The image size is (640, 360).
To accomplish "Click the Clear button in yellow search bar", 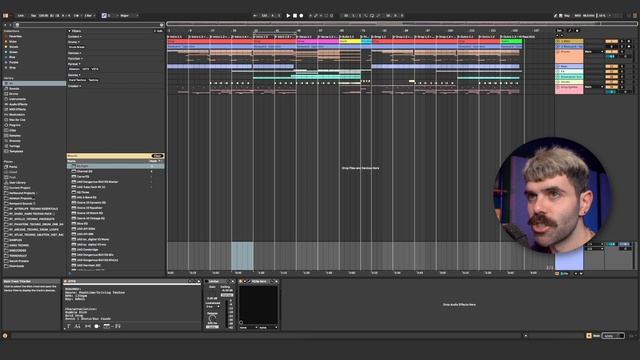I will (x=157, y=156).
